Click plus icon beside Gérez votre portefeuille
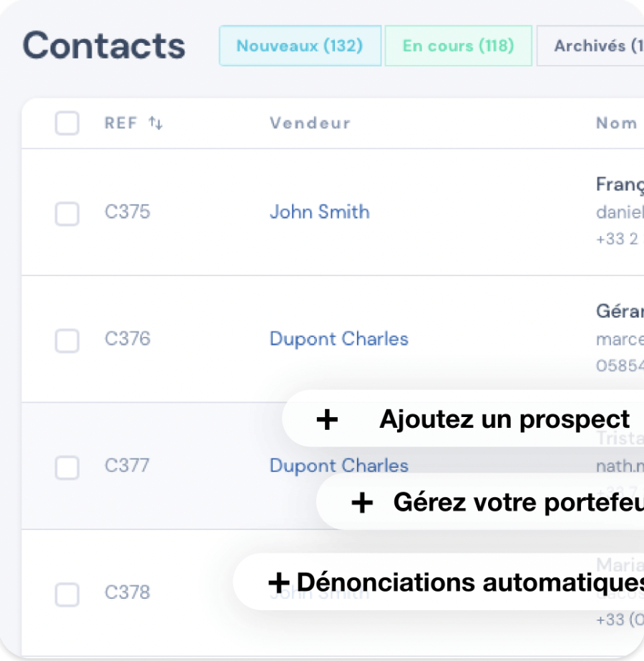Image resolution: width=644 pixels, height=661 pixels. (362, 503)
